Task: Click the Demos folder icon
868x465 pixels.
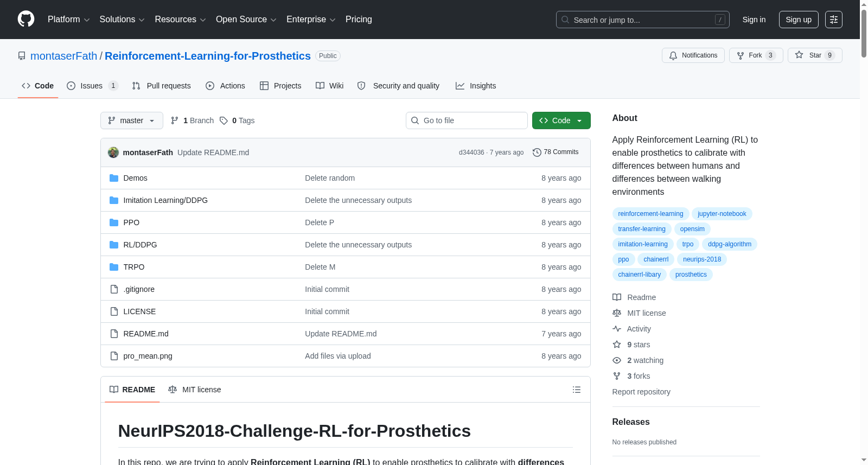Action: (114, 178)
